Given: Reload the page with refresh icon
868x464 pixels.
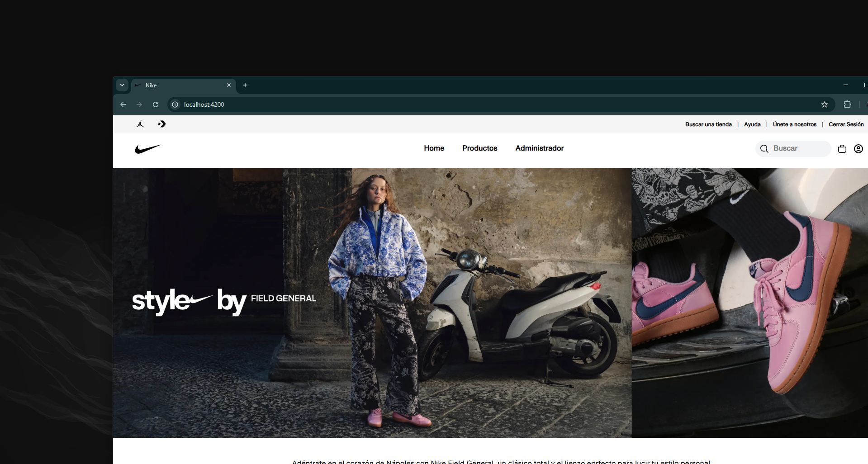Looking at the screenshot, I should point(156,104).
